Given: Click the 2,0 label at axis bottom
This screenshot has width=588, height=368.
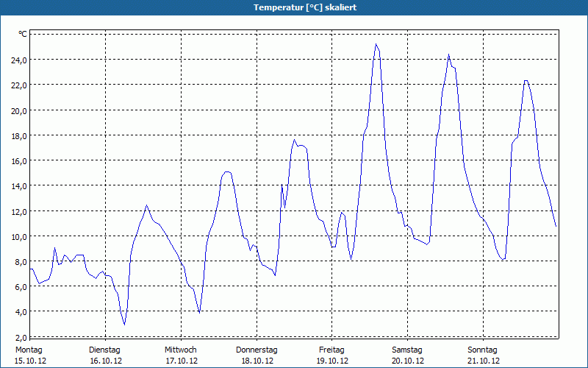Looking at the screenshot, I should click(x=20, y=336).
